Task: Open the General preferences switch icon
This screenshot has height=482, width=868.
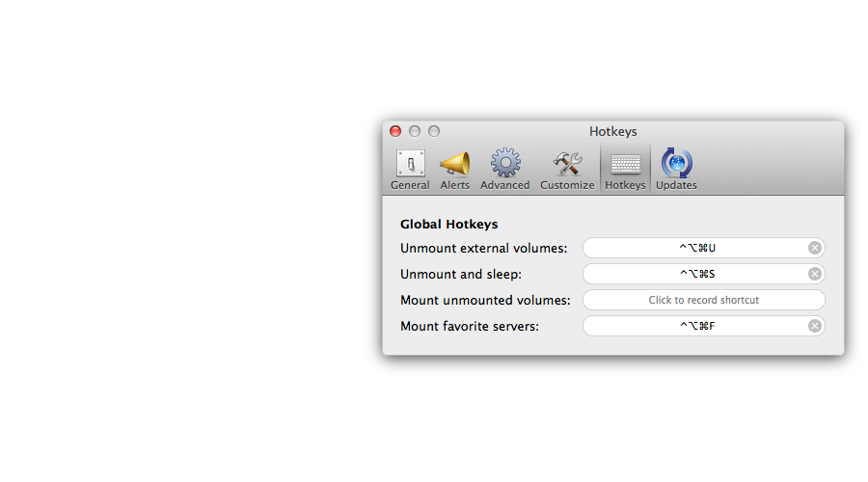Action: (410, 164)
